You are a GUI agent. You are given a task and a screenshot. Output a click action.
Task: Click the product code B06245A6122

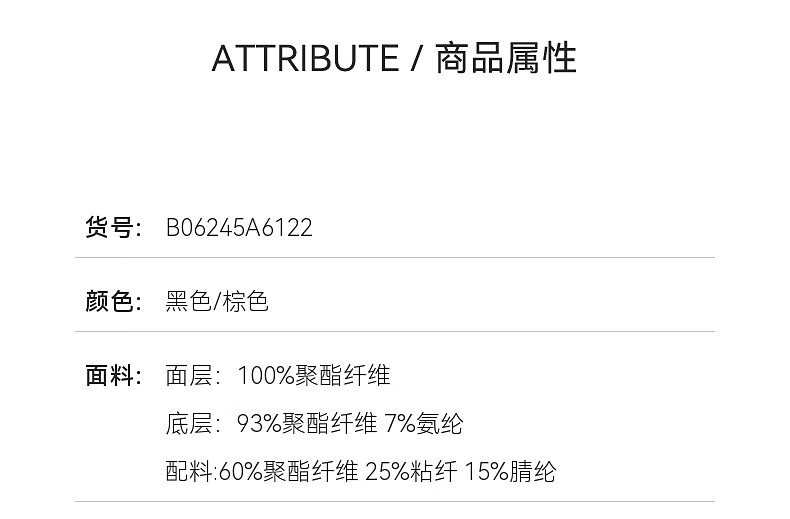(239, 227)
